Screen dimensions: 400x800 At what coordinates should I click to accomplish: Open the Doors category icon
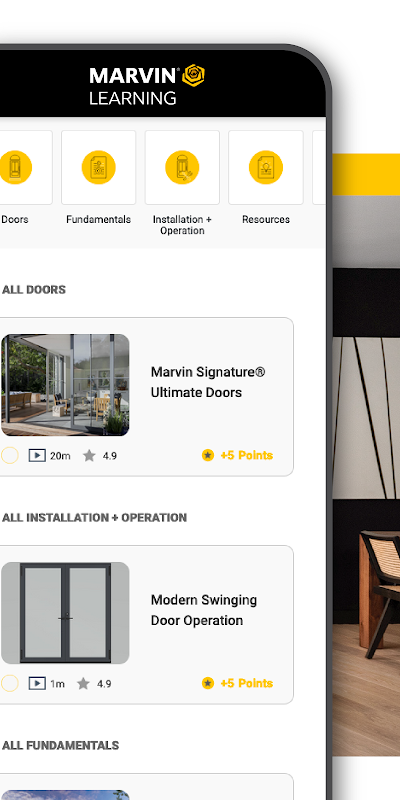tap(15, 167)
